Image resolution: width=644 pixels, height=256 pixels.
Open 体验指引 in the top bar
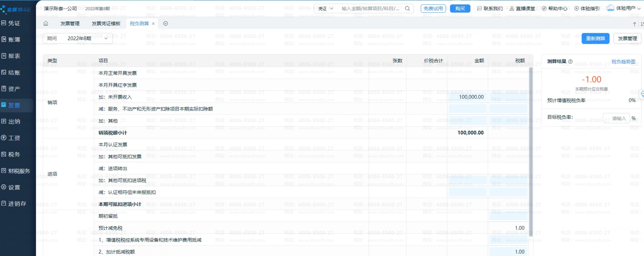(587, 9)
